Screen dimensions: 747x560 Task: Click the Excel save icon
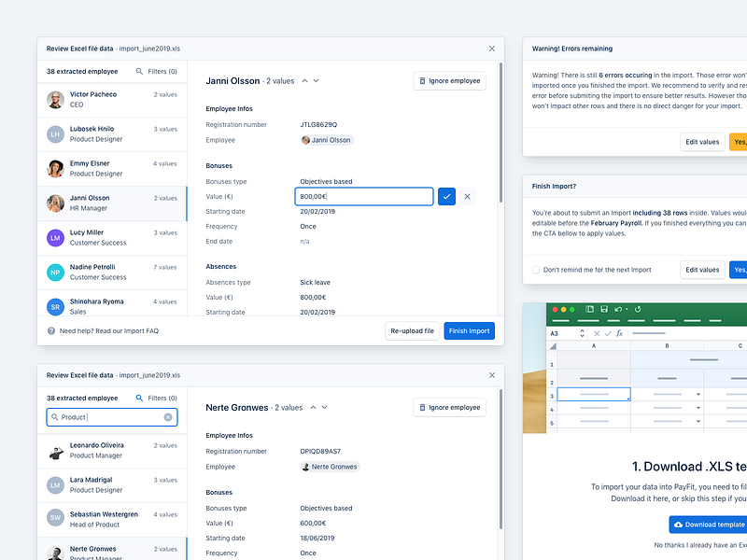coord(604,310)
